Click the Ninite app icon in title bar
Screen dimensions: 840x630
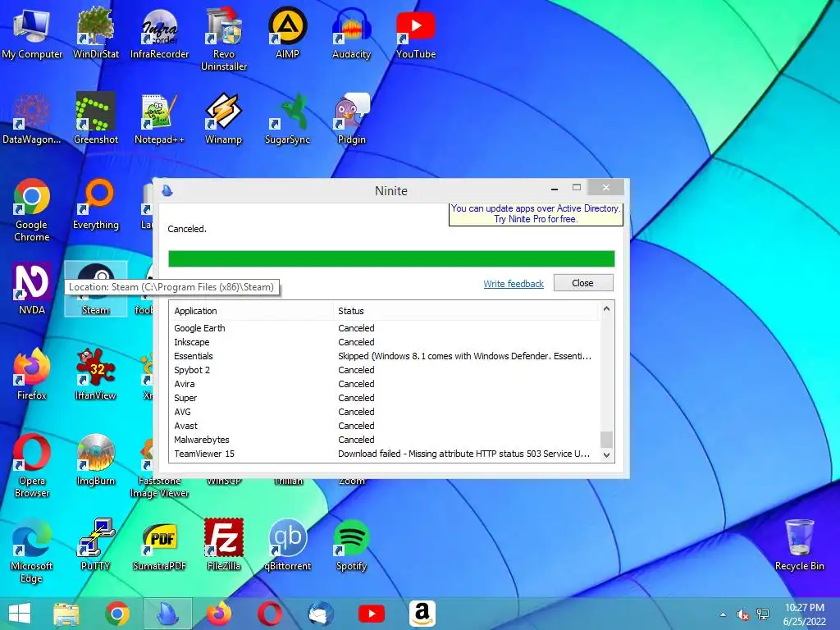(x=167, y=190)
